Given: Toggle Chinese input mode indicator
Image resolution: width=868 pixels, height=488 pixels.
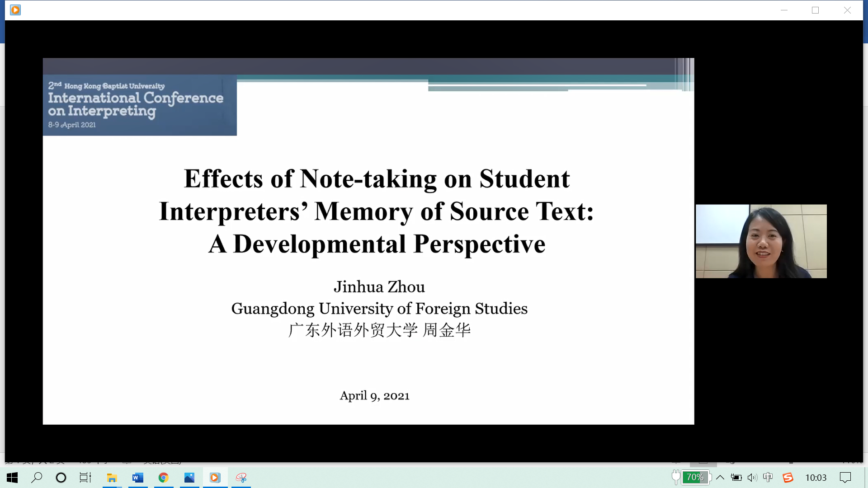Looking at the screenshot, I should pos(768,478).
